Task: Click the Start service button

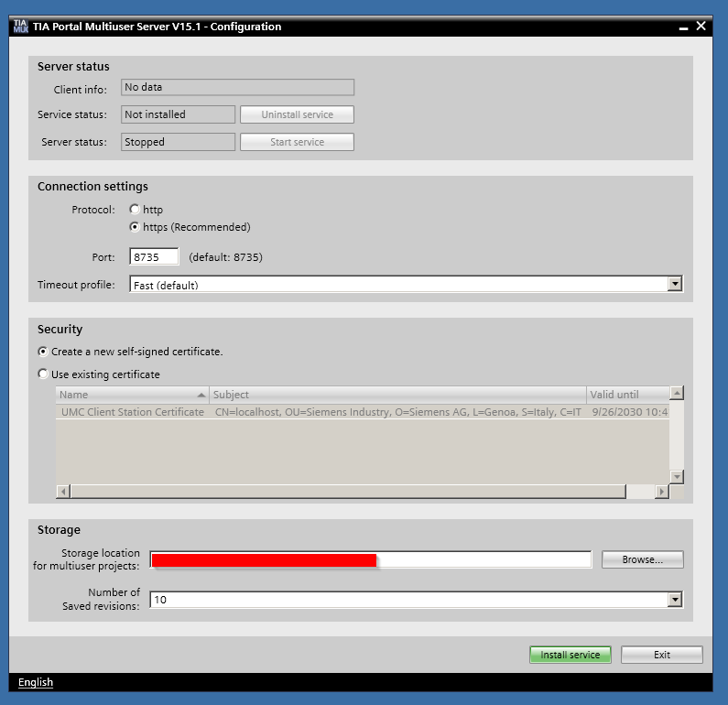Action: (x=297, y=142)
